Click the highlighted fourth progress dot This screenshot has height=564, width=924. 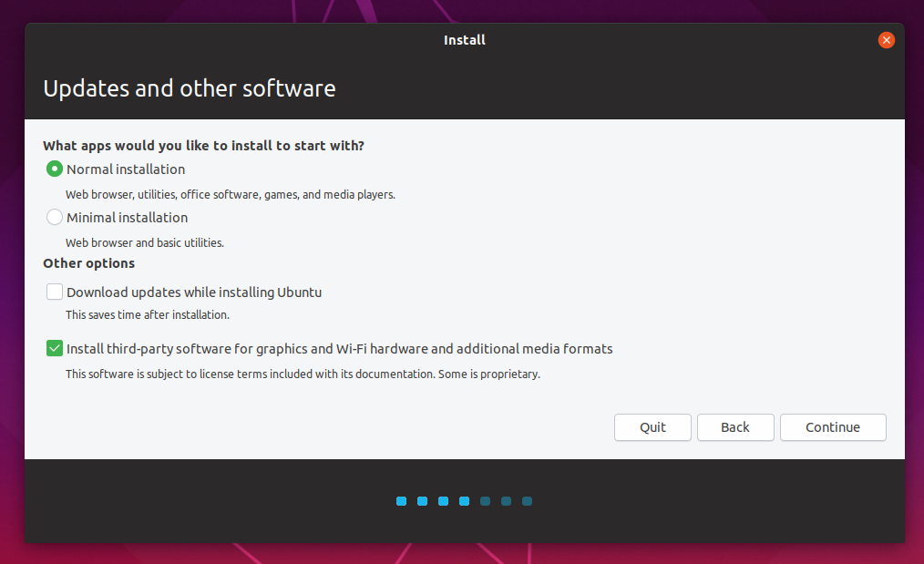(464, 500)
